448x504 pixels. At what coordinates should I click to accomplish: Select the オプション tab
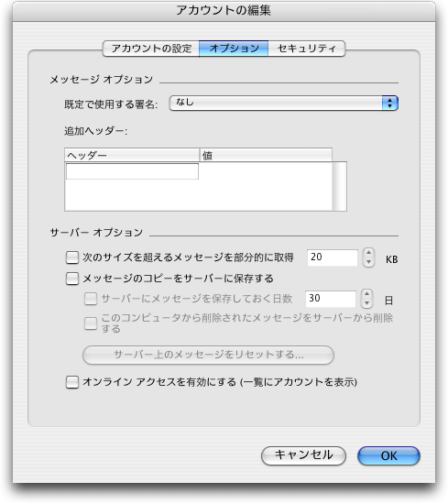[234, 49]
